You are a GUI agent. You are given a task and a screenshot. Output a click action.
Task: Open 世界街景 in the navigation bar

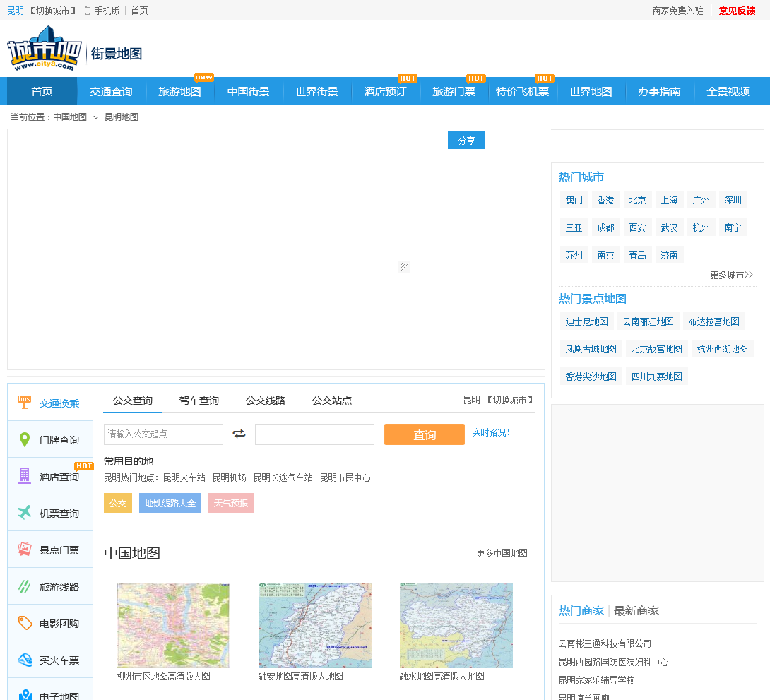(x=316, y=92)
